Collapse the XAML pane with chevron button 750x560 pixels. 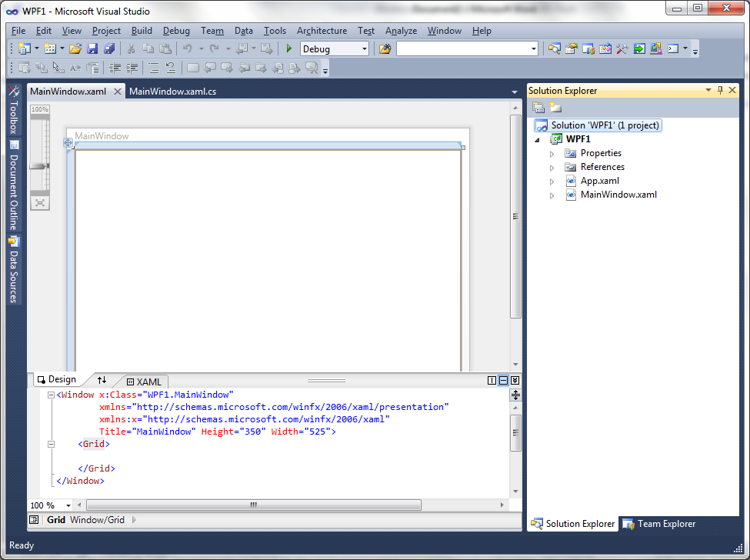(515, 380)
